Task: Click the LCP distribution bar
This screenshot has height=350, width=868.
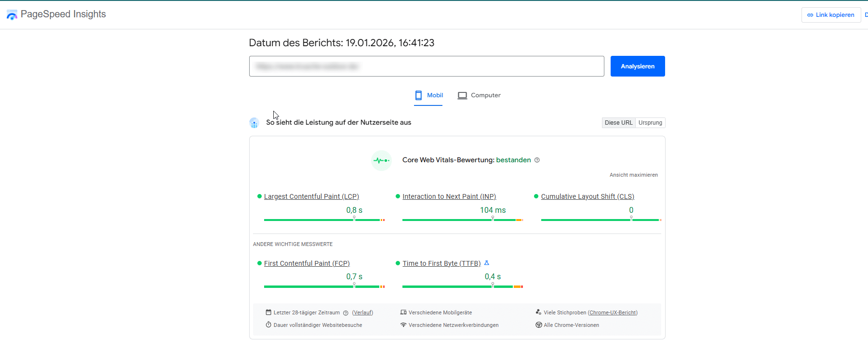Action: pyautogui.click(x=324, y=220)
